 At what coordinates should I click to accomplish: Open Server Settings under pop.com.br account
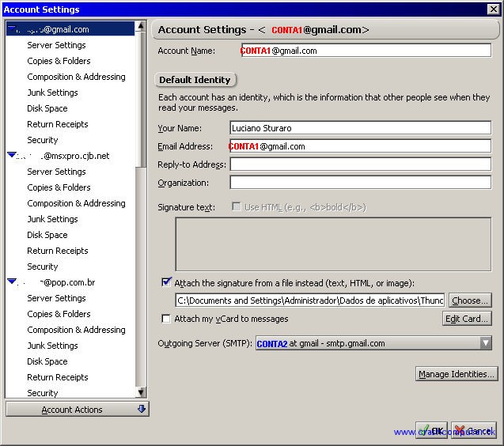coord(56,298)
